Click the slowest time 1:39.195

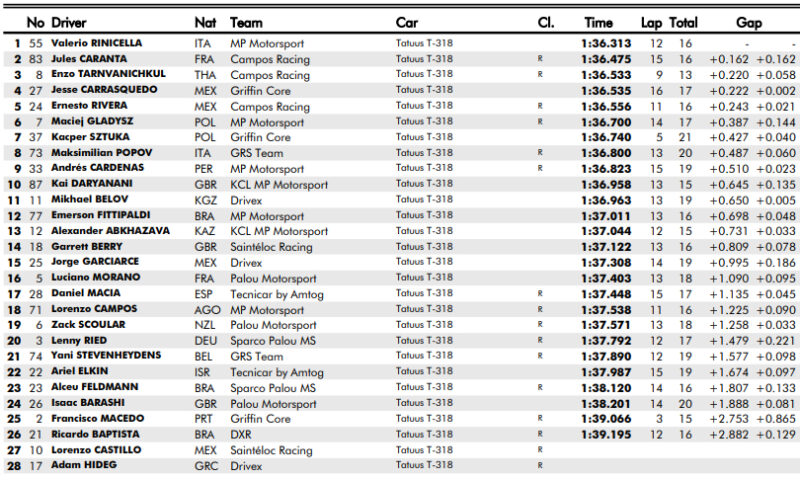606,434
